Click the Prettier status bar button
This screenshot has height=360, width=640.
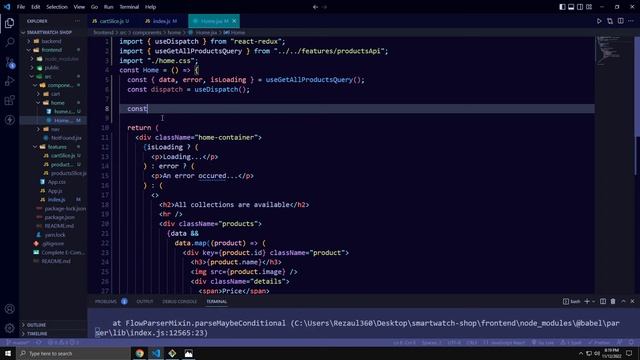point(599,342)
